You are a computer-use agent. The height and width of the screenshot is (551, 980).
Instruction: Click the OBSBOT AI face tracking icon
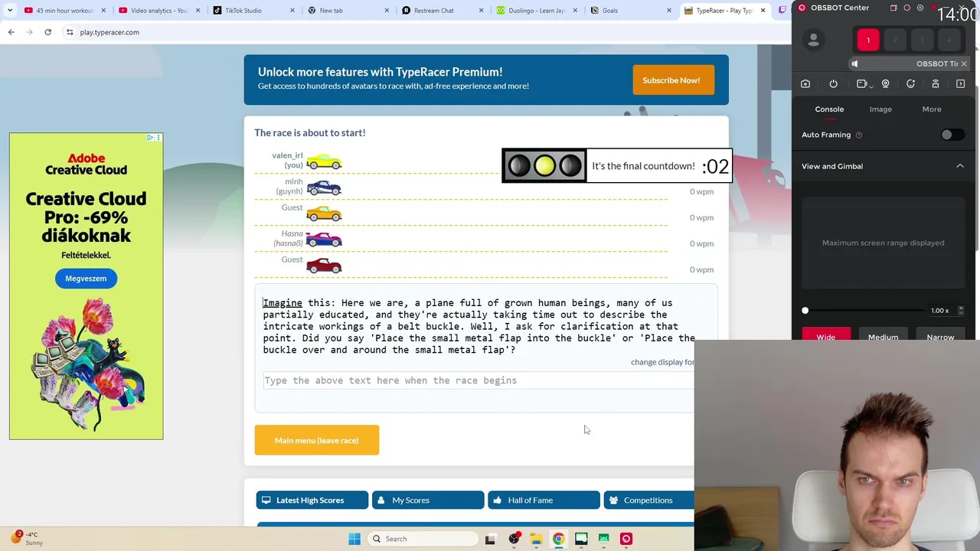coord(910,84)
